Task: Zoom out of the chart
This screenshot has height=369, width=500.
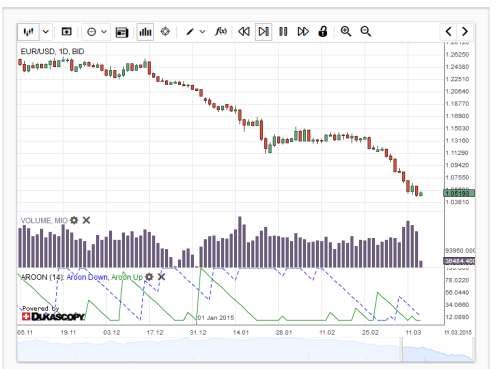Action: click(366, 32)
